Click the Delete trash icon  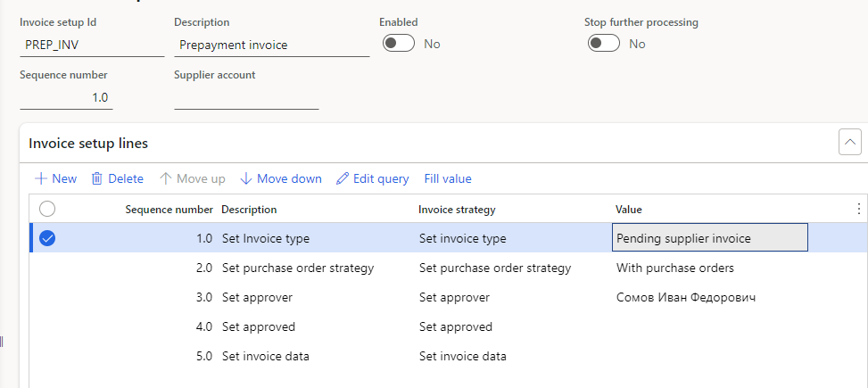97,178
